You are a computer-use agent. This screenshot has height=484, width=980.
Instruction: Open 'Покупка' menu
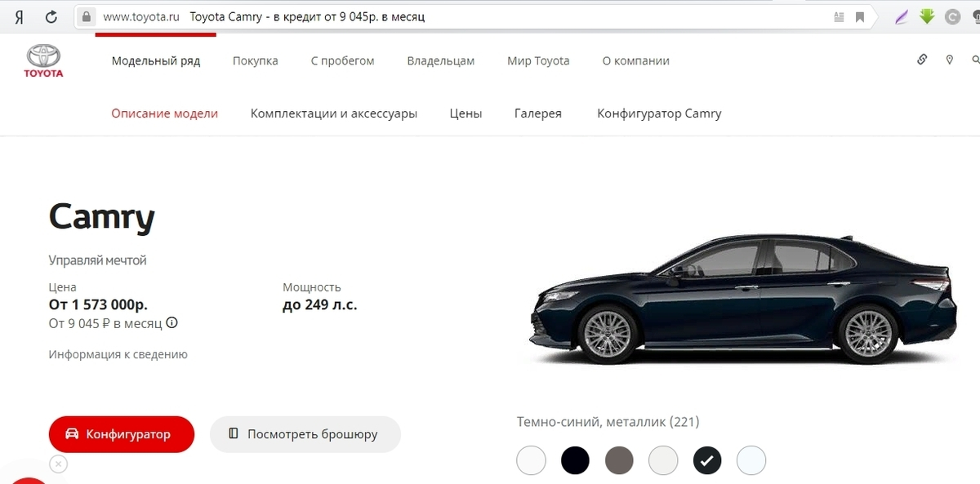pyautogui.click(x=256, y=60)
